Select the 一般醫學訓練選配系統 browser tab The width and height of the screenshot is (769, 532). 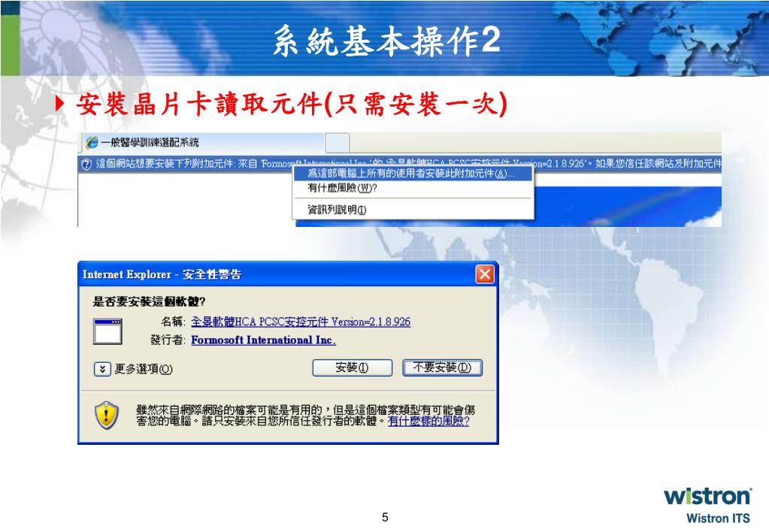[x=202, y=143]
